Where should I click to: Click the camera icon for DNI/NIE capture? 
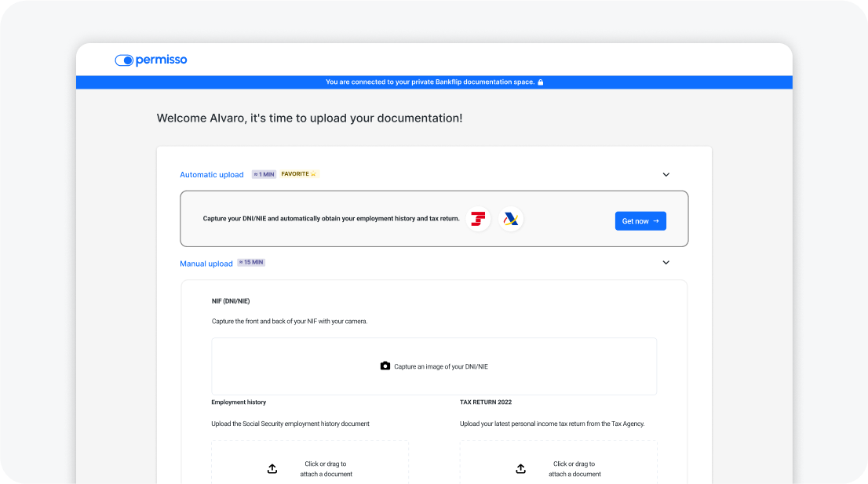pos(385,366)
